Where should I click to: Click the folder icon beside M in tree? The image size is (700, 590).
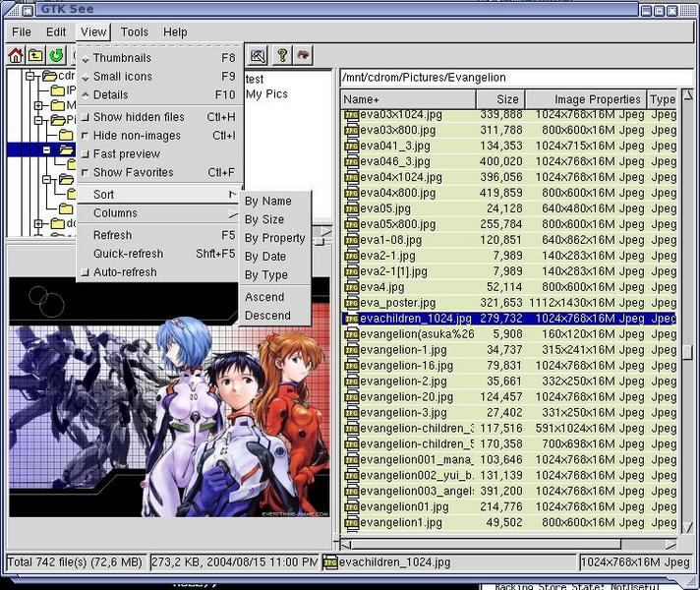click(x=58, y=106)
